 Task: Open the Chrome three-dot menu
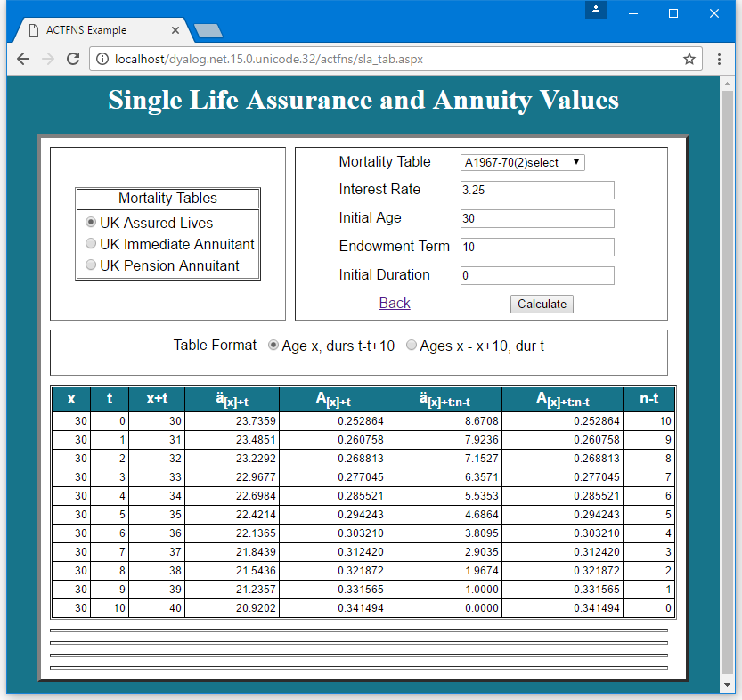pyautogui.click(x=719, y=59)
